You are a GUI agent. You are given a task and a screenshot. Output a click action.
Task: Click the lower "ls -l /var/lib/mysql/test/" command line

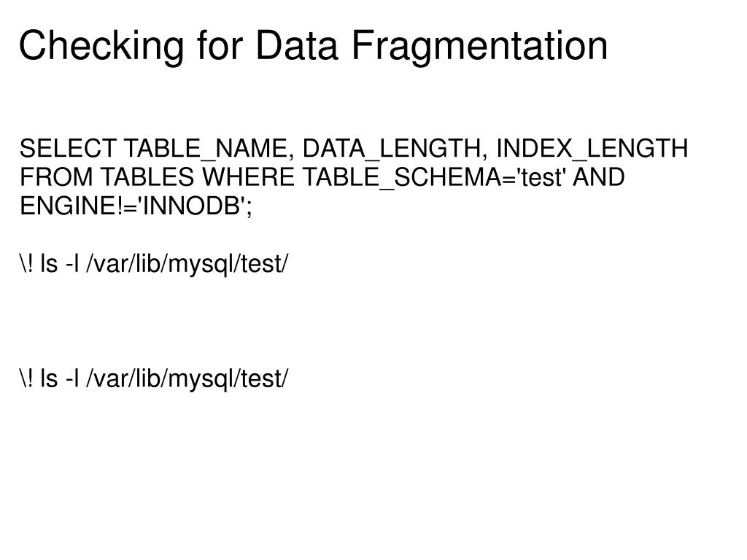coord(165,379)
